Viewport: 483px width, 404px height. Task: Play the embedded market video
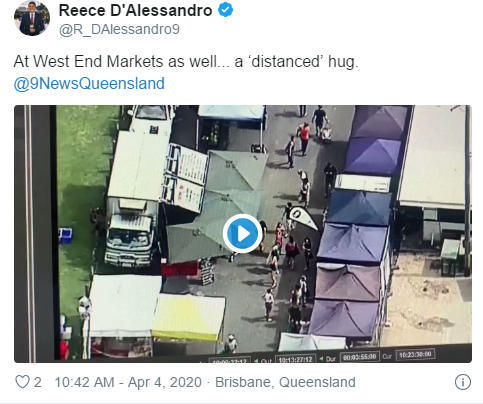(x=242, y=233)
